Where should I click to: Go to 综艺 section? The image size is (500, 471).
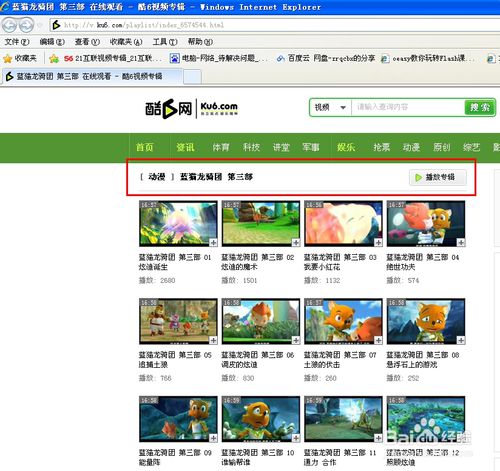(471, 147)
